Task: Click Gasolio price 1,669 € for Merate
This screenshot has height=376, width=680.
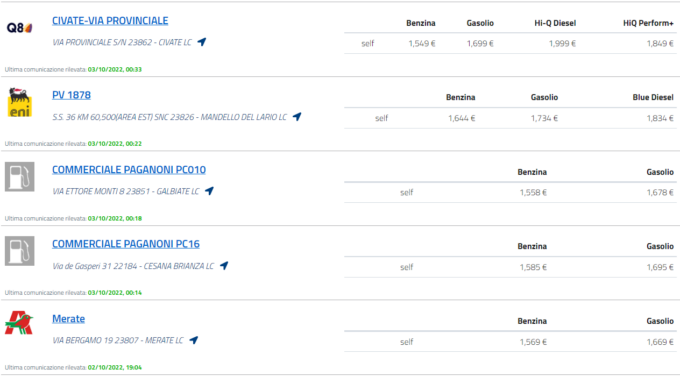Action: (660, 342)
